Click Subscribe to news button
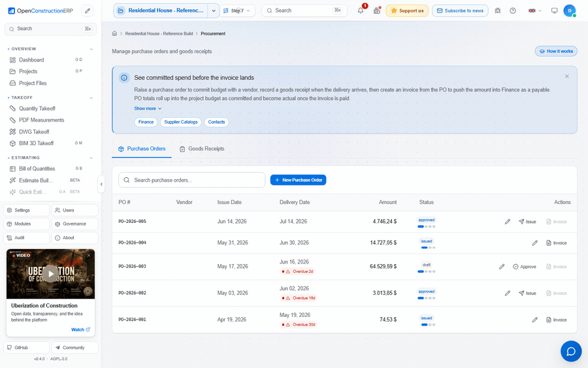 tap(460, 11)
